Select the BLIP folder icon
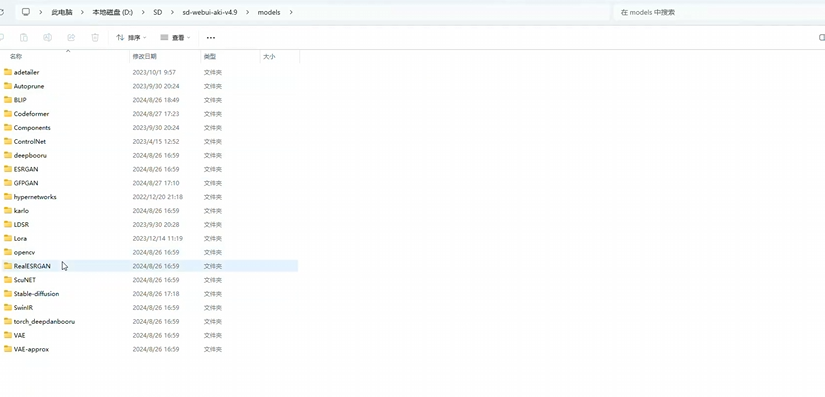825x397 pixels. pos(8,99)
